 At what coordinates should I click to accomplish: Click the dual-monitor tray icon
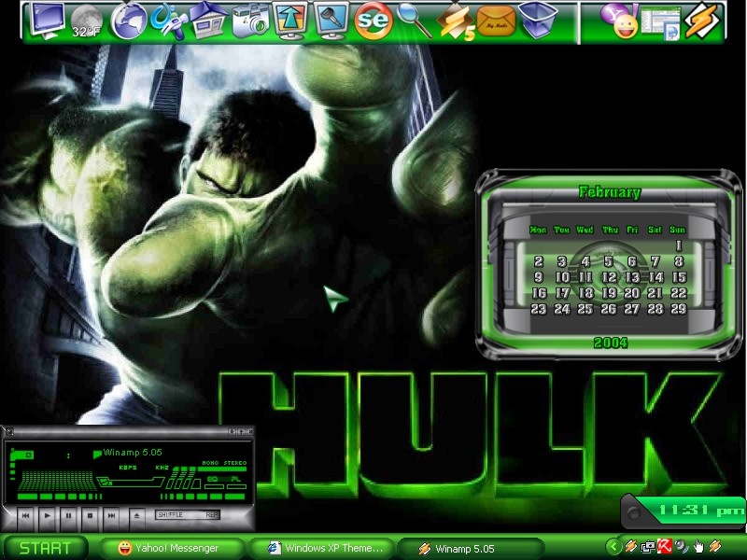click(x=647, y=547)
